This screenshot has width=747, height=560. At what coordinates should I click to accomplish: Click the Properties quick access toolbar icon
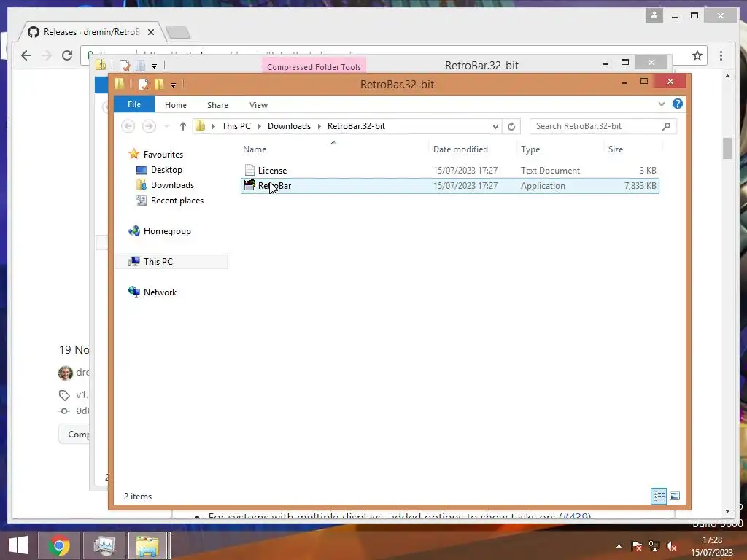coord(143,85)
